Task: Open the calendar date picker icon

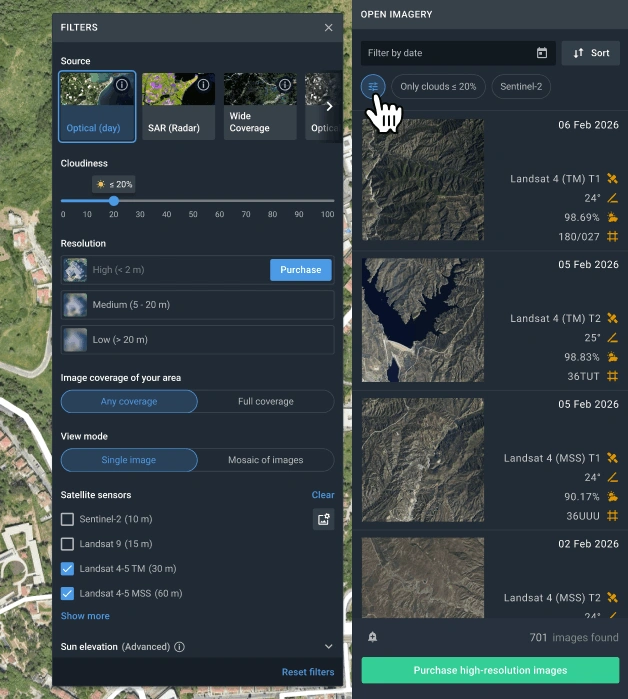Action: [542, 53]
